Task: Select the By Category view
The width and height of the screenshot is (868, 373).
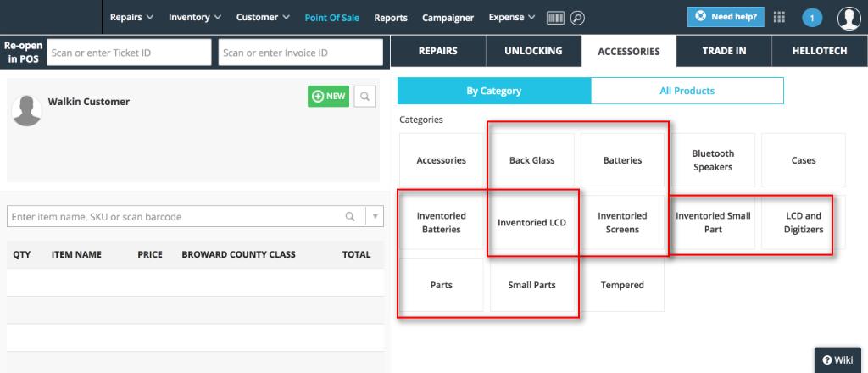Action: coord(494,91)
